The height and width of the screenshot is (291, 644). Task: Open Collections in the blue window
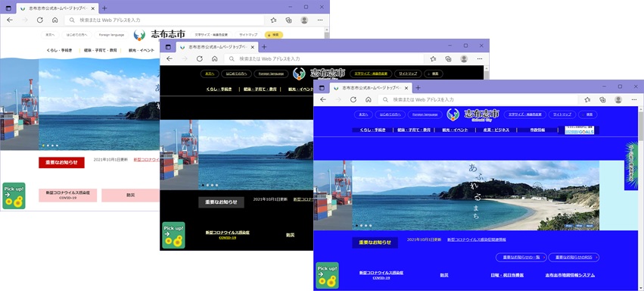(x=602, y=100)
